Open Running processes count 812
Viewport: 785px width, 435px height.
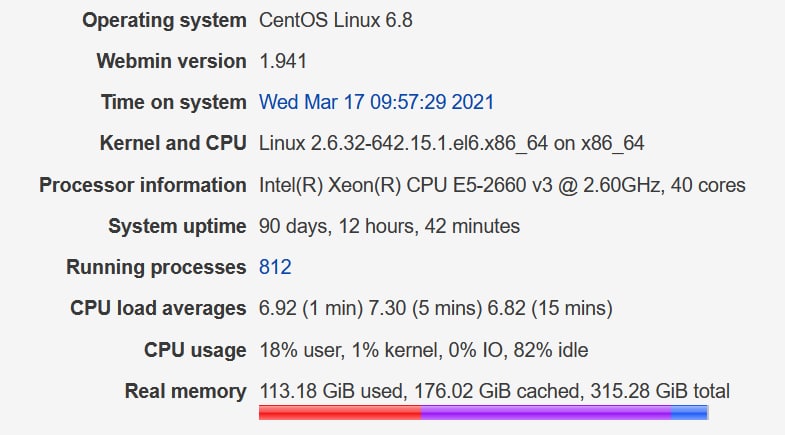tap(275, 267)
